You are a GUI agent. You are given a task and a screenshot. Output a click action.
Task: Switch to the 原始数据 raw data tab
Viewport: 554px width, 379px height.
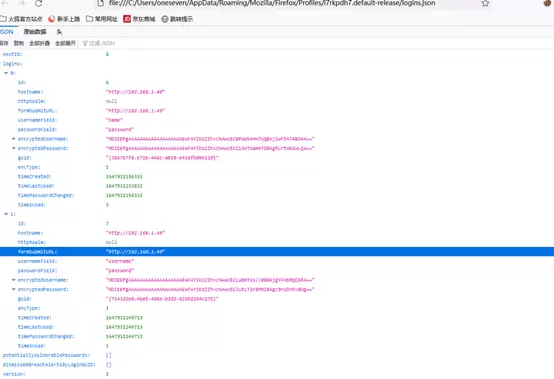(35, 32)
